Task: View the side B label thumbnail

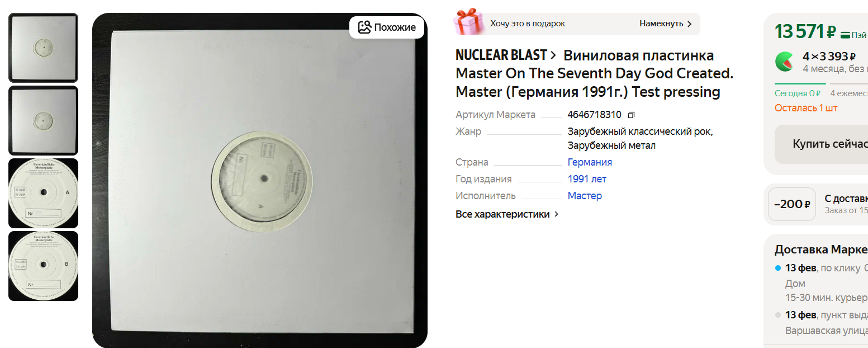Action: pos(43,266)
